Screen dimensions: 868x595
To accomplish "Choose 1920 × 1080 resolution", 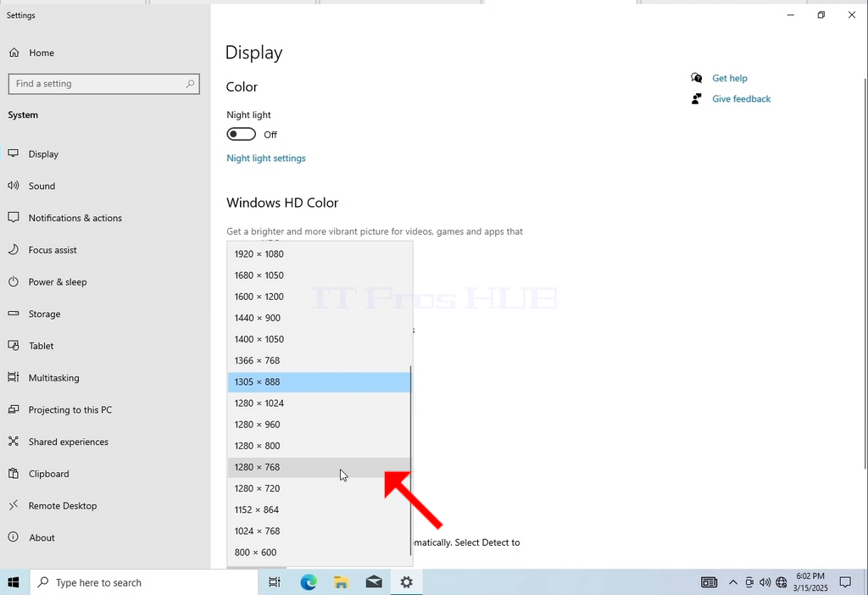I will pyautogui.click(x=320, y=254).
